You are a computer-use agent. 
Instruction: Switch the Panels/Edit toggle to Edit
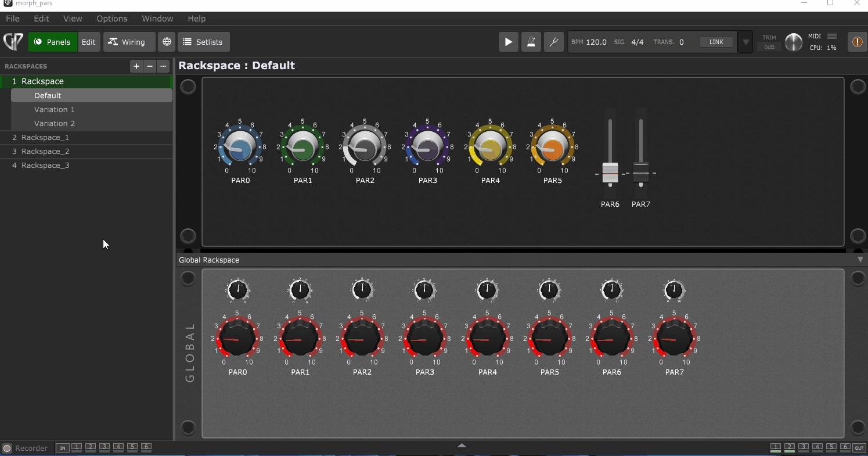pyautogui.click(x=88, y=42)
